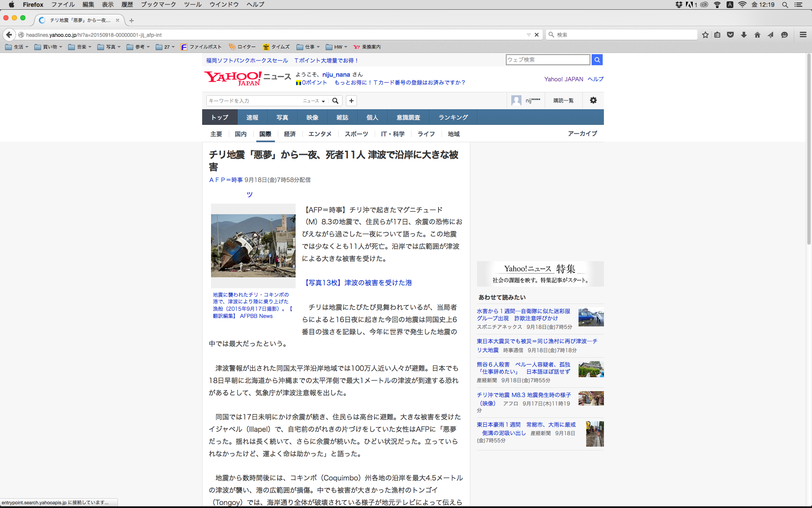812x508 pixels.
Task: Open the Pocket save icon
Action: click(730, 35)
